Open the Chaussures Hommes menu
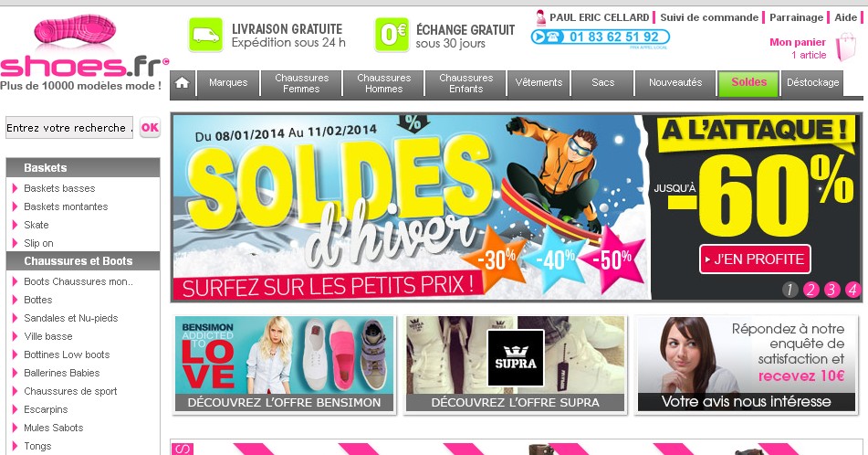Screen dimensions: 868x455 click(x=383, y=84)
